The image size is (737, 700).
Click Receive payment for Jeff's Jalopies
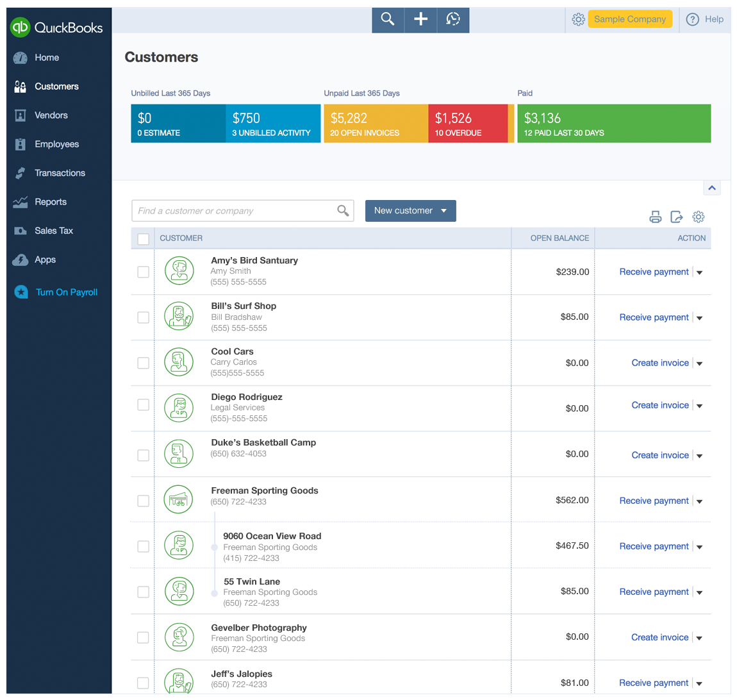654,683
